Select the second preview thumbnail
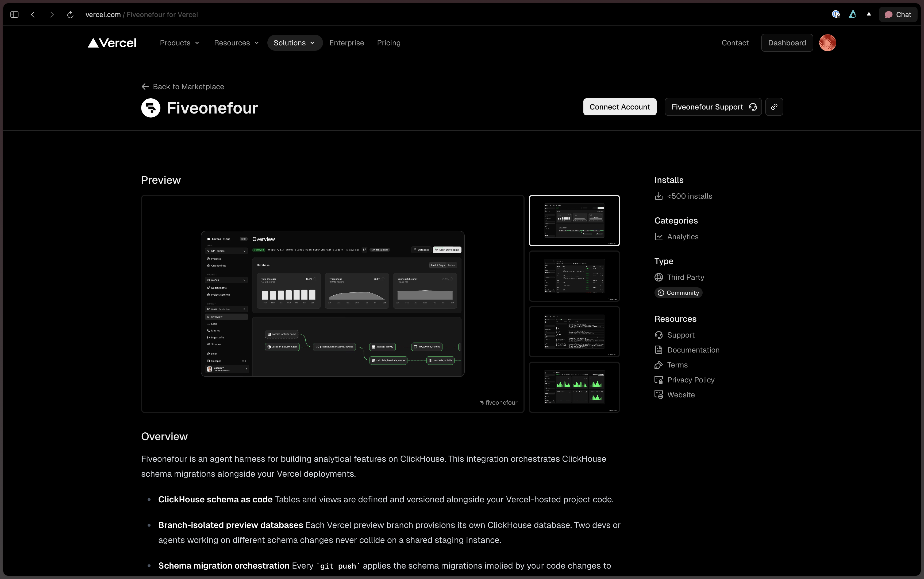The height and width of the screenshot is (579, 924). (x=574, y=276)
